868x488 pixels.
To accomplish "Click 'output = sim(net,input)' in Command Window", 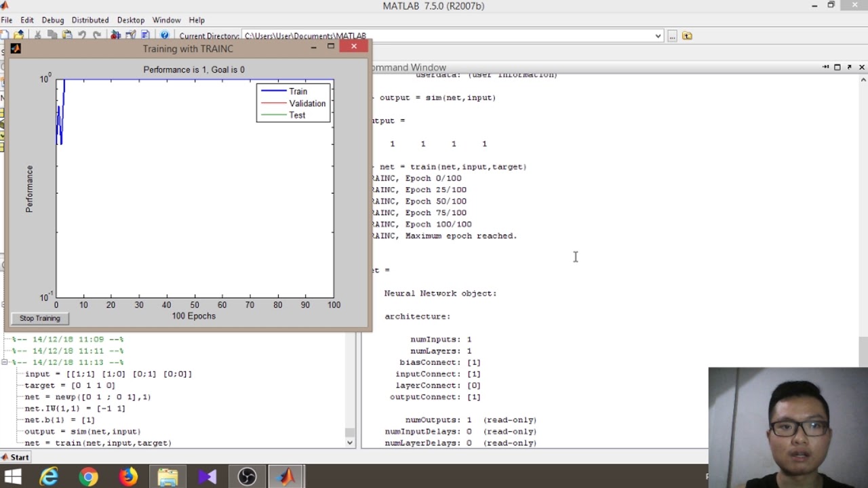I will coord(437,98).
